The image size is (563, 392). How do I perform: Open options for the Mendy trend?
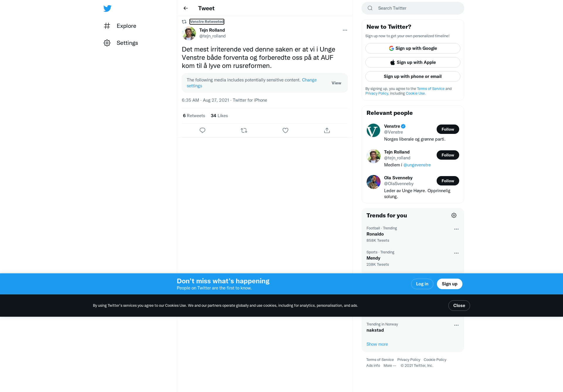[x=456, y=253]
